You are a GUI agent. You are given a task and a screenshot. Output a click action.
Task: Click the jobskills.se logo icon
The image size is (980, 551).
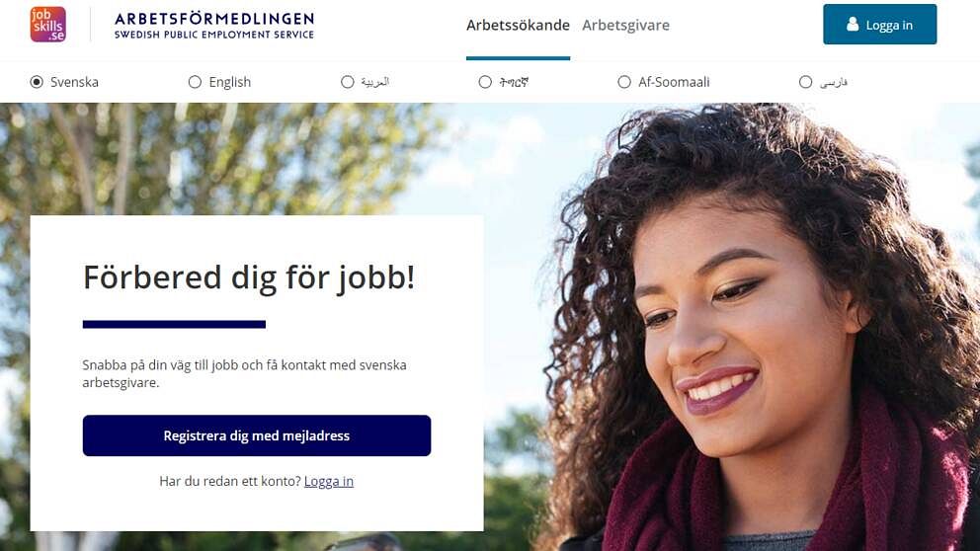[x=48, y=25]
